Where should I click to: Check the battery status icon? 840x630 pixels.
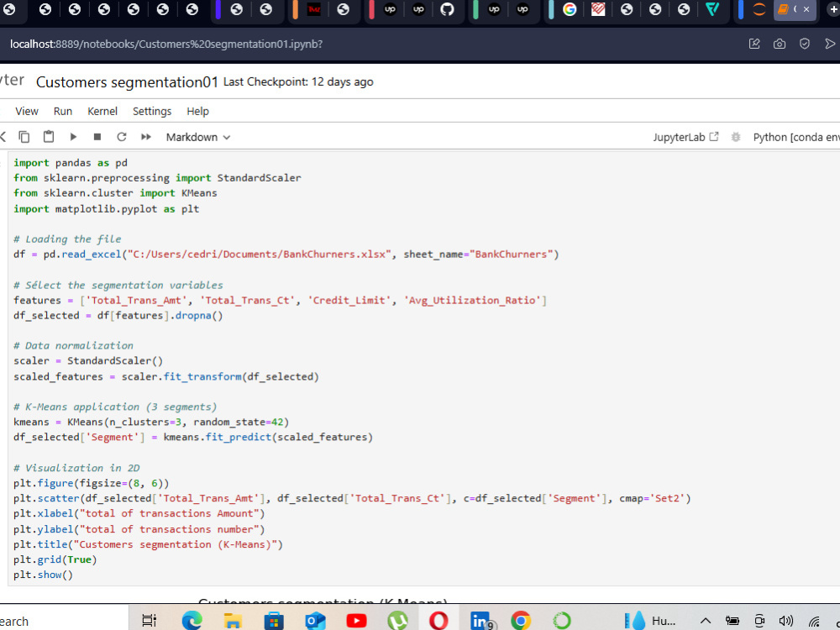point(732,621)
